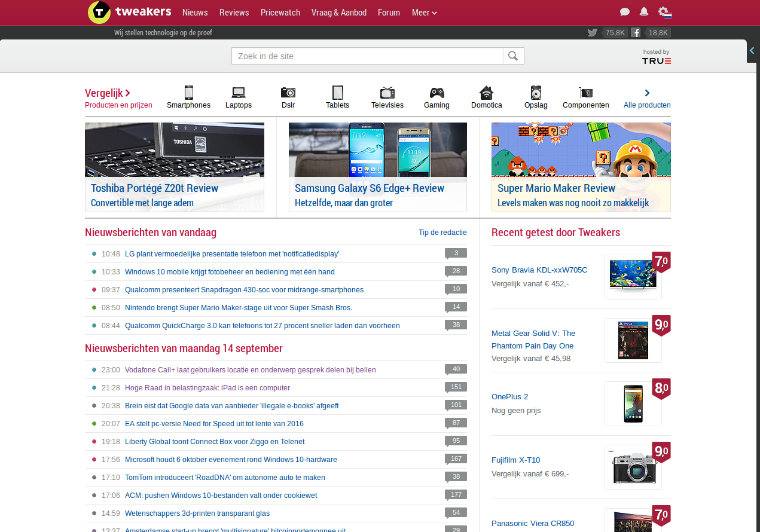Open the Laptops category via its icon

coord(238,93)
